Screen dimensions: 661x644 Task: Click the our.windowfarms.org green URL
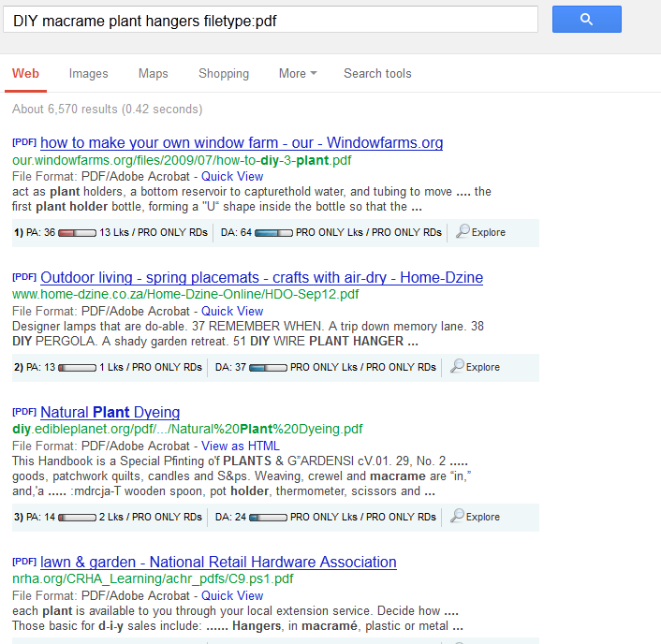click(x=182, y=160)
